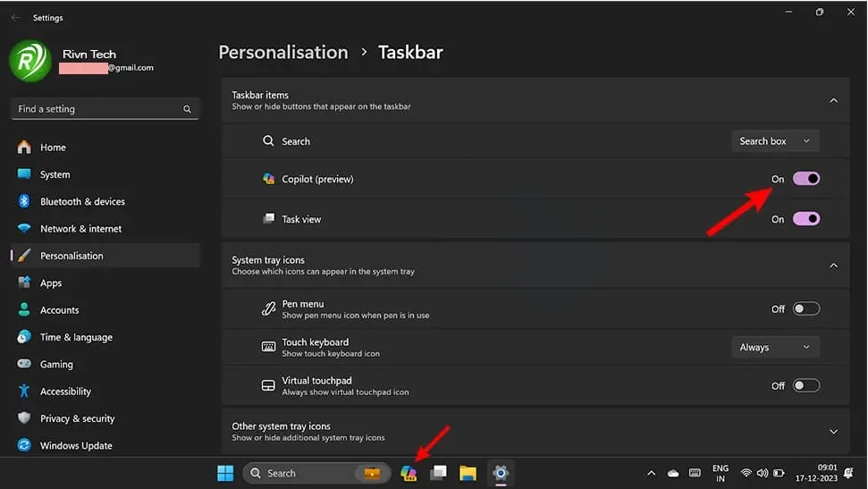Show hidden icons in system tray
This screenshot has width=868, height=489.
(651, 474)
